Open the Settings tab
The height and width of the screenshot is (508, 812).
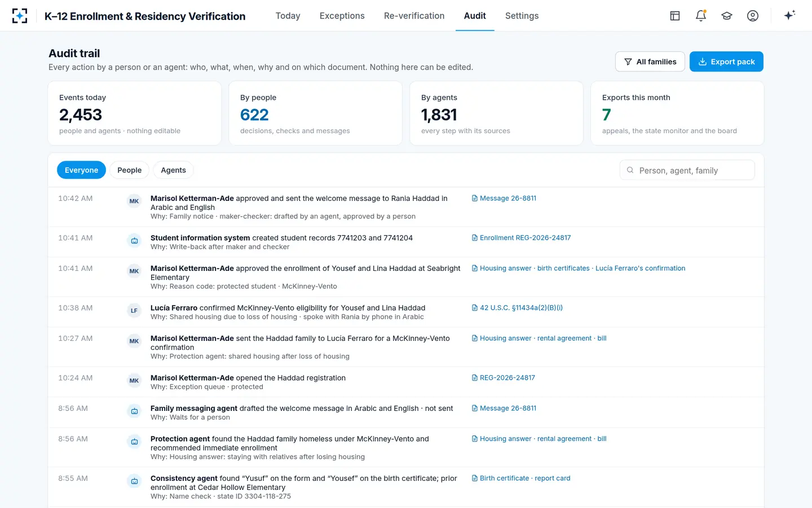522,16
